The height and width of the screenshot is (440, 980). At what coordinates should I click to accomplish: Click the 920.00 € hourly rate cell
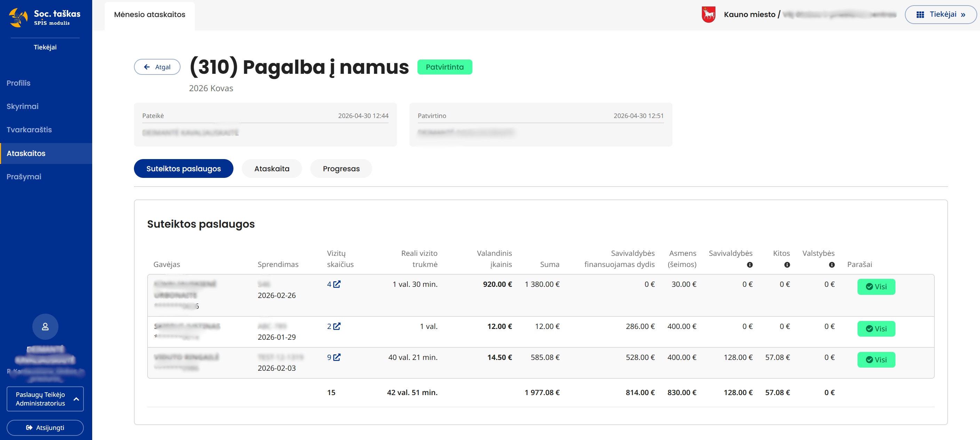point(497,284)
